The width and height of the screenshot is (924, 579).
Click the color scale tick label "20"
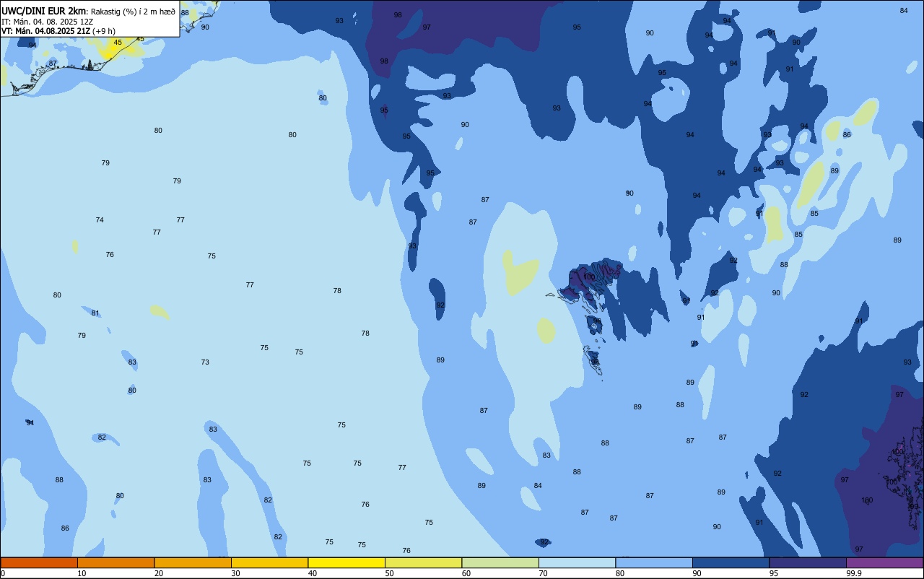click(x=159, y=573)
